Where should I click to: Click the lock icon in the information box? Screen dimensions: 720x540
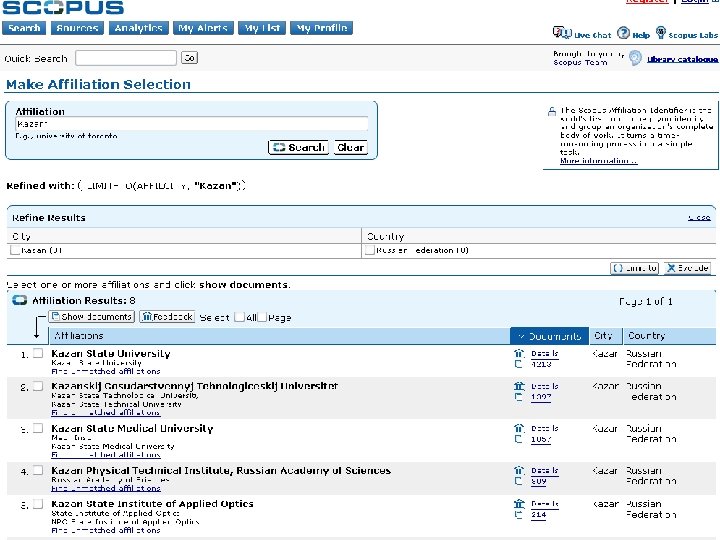551,111
